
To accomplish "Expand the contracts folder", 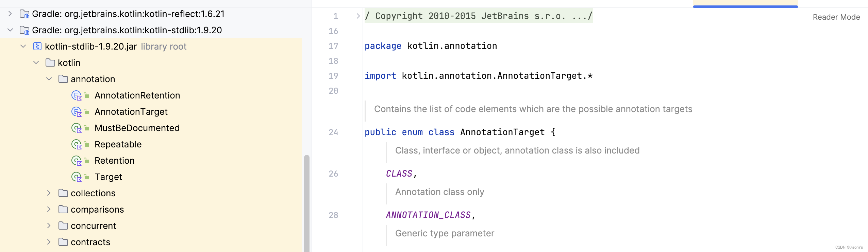I will pos(49,242).
